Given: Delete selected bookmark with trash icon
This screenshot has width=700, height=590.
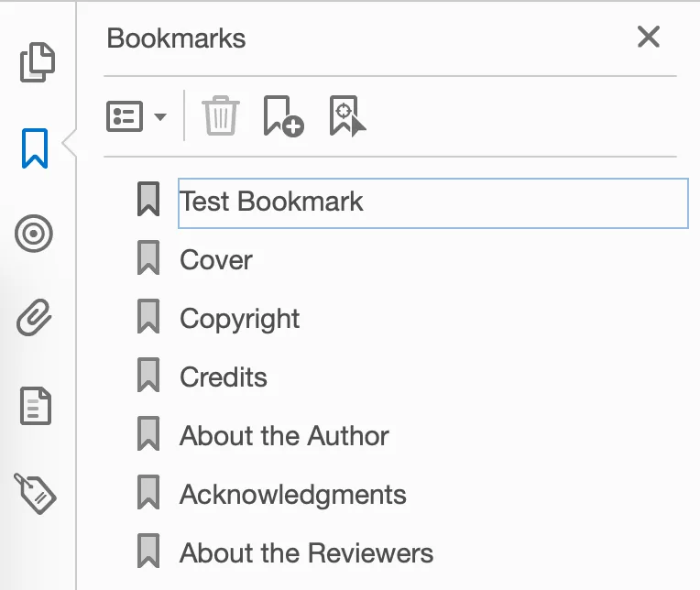Looking at the screenshot, I should pos(221,115).
